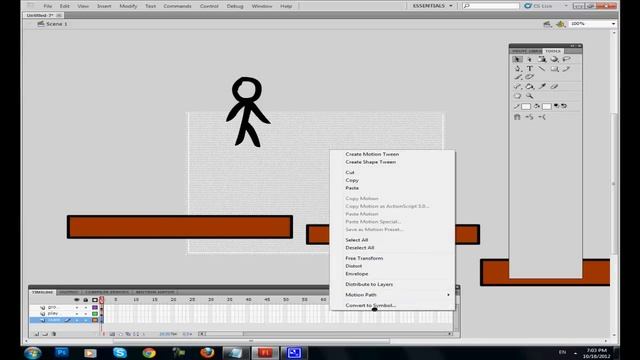
Task: Toggle orange outline square of selected layer
Action: [x=95, y=320]
